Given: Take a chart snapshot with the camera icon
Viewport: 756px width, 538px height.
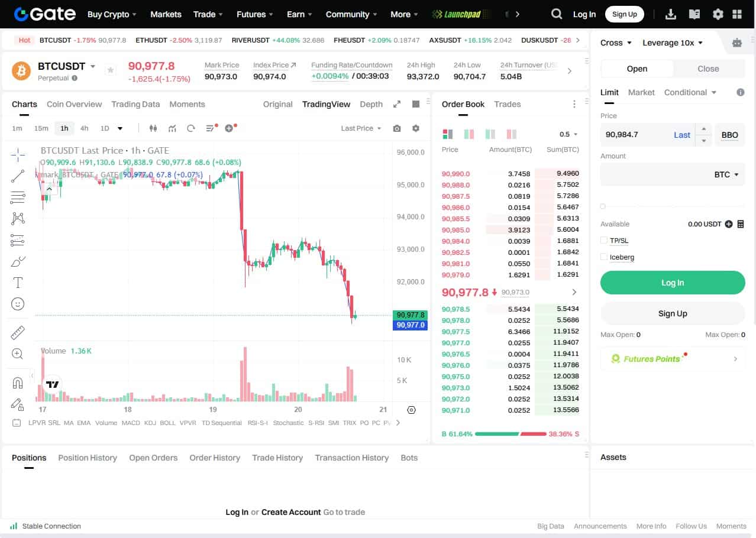Looking at the screenshot, I should click(x=397, y=128).
